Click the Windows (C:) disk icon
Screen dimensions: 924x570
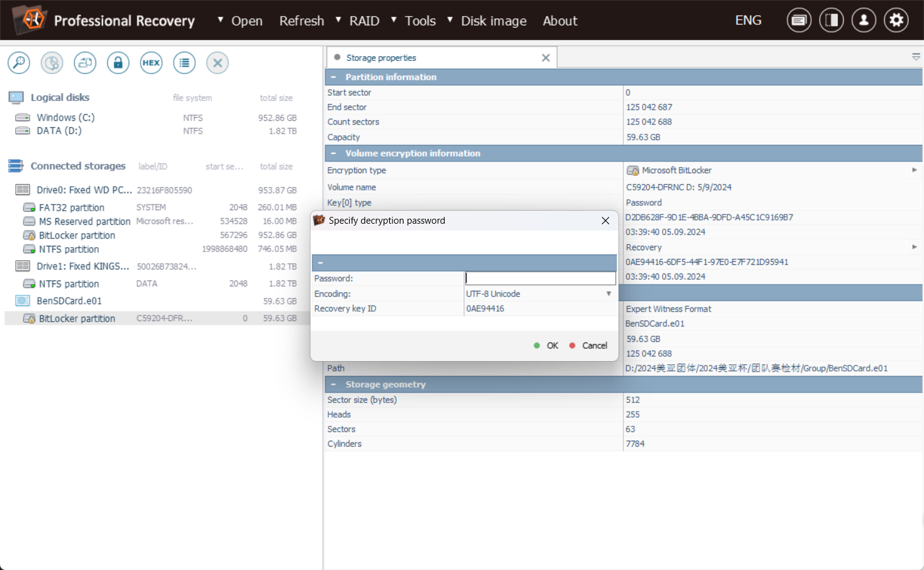tap(23, 118)
